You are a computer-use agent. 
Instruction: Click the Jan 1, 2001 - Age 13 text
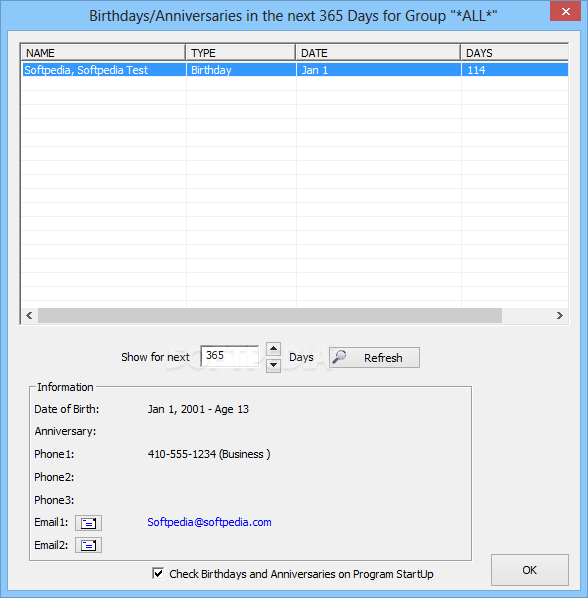click(198, 409)
